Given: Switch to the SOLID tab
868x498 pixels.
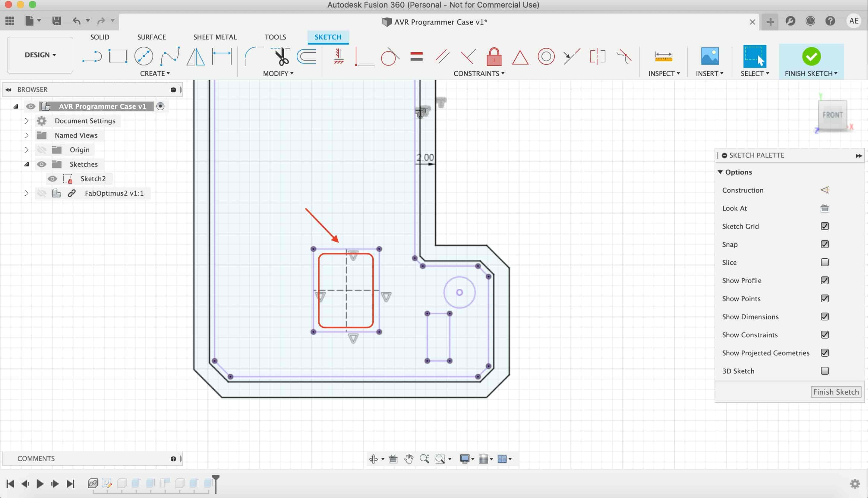Looking at the screenshot, I should pyautogui.click(x=99, y=37).
